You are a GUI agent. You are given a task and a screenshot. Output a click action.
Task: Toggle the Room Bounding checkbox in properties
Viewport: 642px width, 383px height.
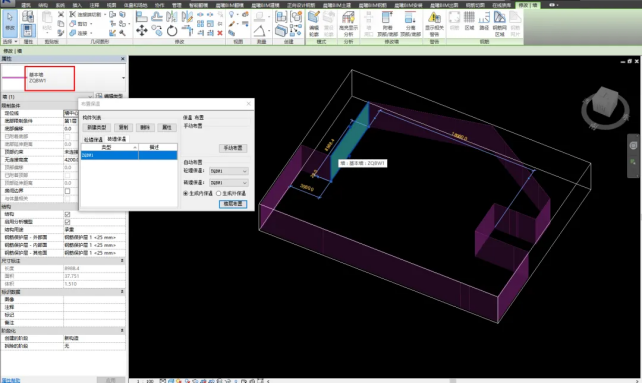[68, 191]
